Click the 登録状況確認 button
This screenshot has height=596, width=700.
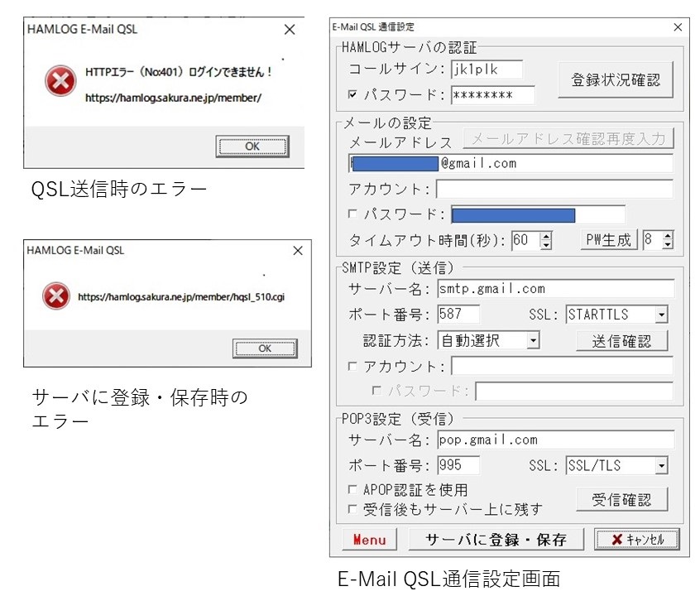coord(616,80)
